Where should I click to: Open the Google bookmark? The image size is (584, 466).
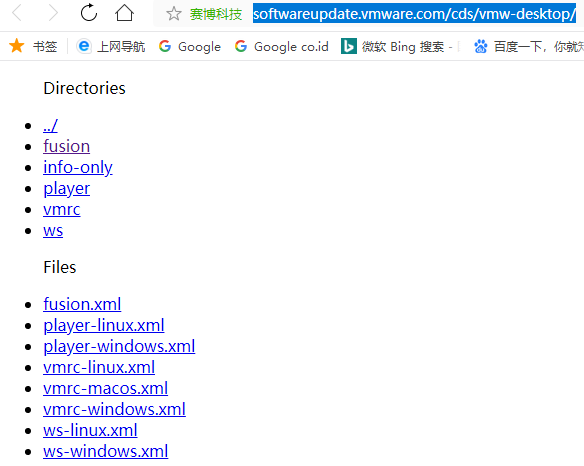pyautogui.click(x=190, y=47)
